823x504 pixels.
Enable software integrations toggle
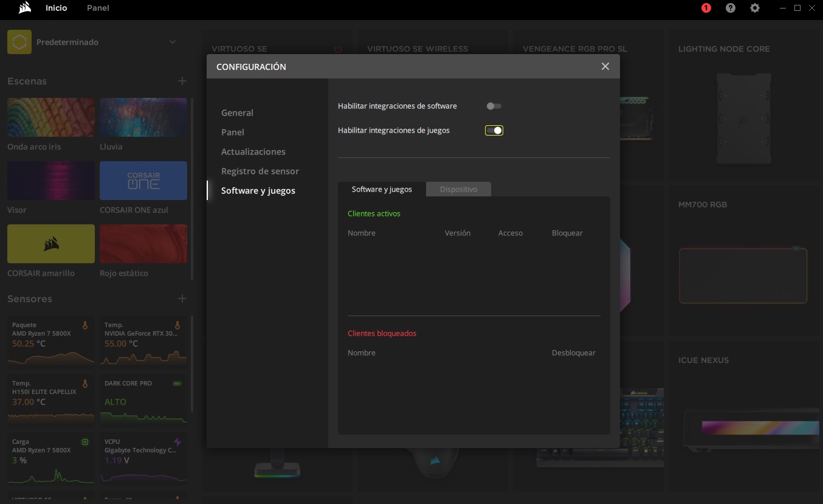(494, 106)
